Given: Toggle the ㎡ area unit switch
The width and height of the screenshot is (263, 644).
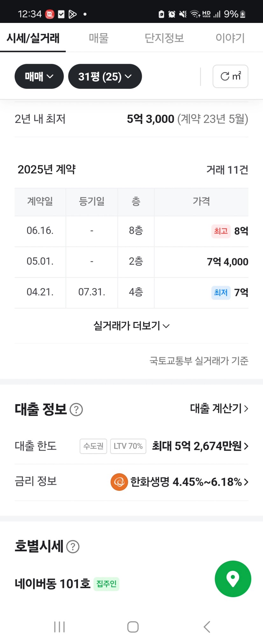Looking at the screenshot, I should click(230, 76).
